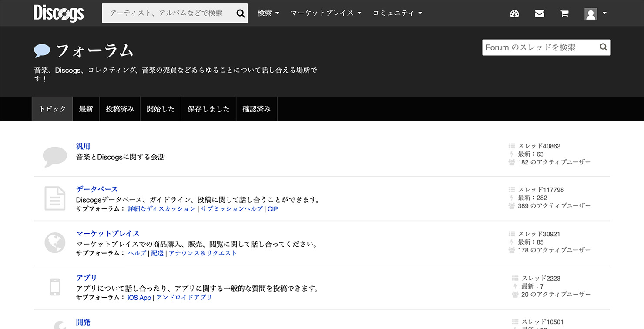Click the phone icon beside アプリ

55,287
